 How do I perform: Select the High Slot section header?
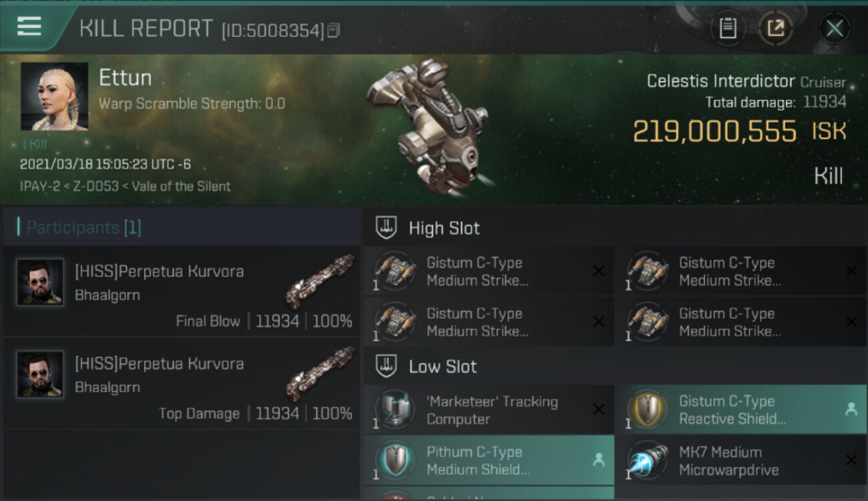click(615, 228)
